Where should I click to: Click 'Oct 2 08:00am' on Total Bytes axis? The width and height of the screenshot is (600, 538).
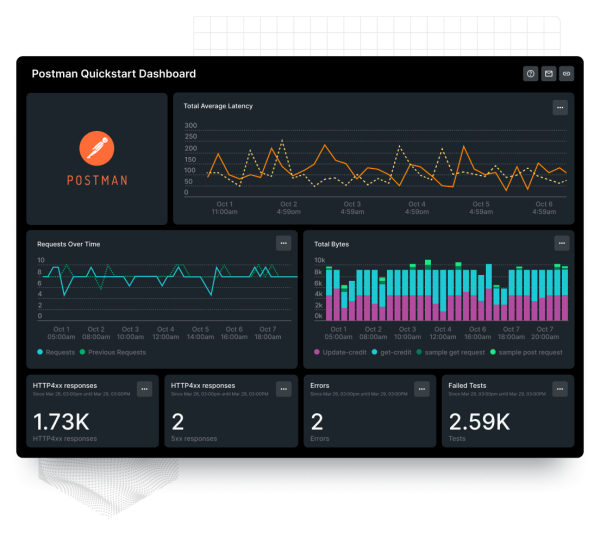(373, 333)
